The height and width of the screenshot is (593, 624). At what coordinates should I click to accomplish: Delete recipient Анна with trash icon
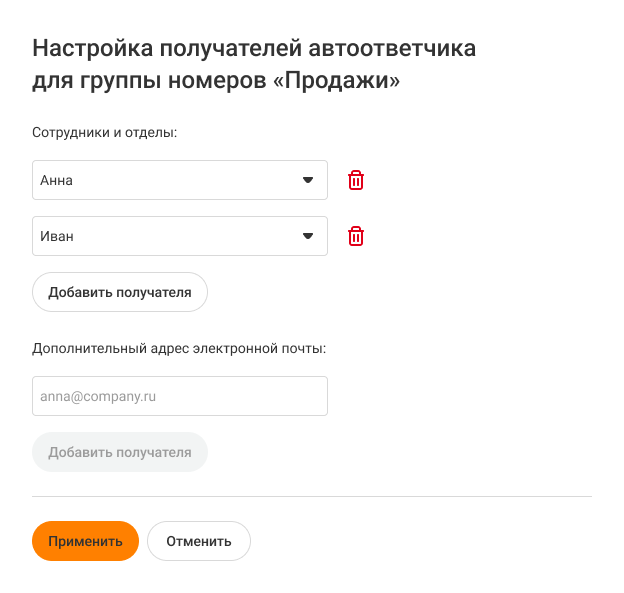pyautogui.click(x=356, y=180)
